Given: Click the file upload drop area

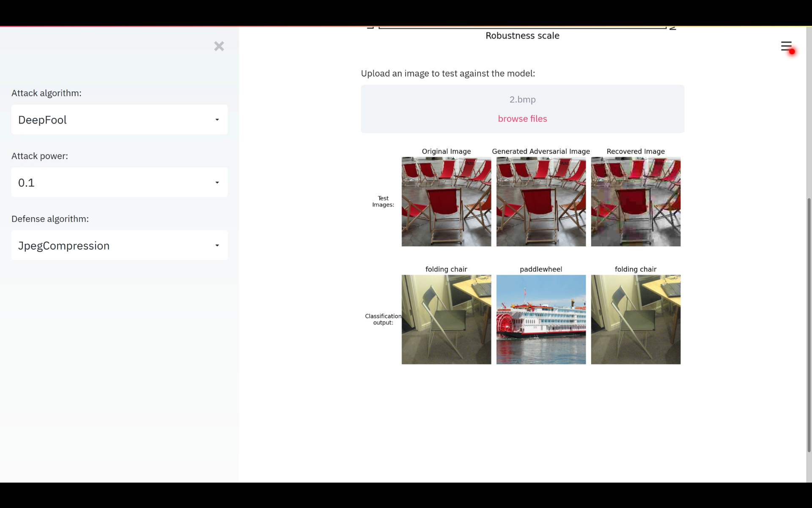Looking at the screenshot, I should coord(423,109).
